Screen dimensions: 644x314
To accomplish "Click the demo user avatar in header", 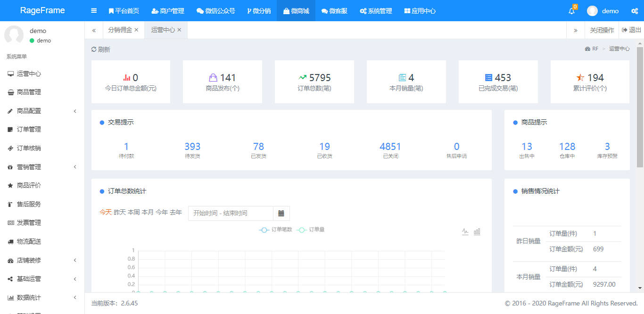I will (592, 11).
